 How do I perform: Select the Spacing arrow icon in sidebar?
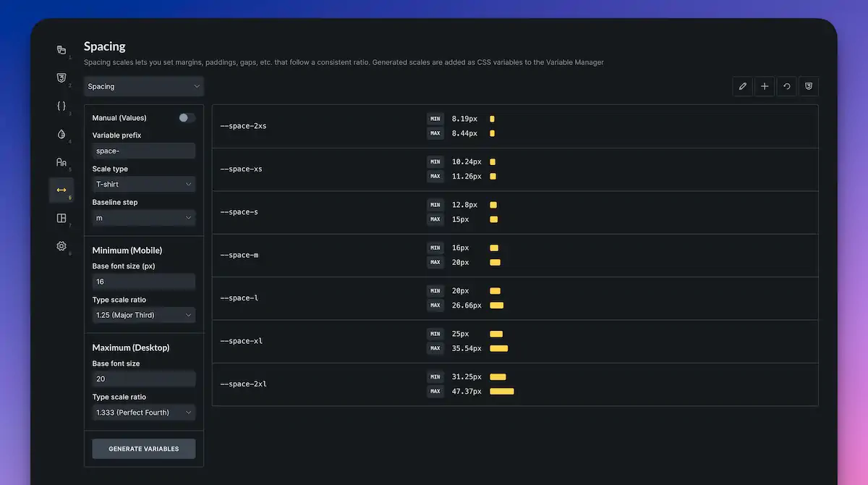[x=61, y=191]
